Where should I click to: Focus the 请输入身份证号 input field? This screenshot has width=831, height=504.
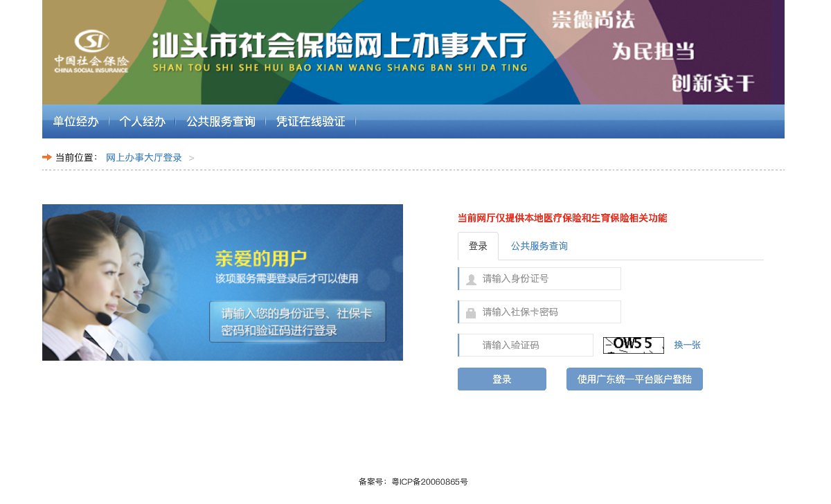click(x=547, y=279)
